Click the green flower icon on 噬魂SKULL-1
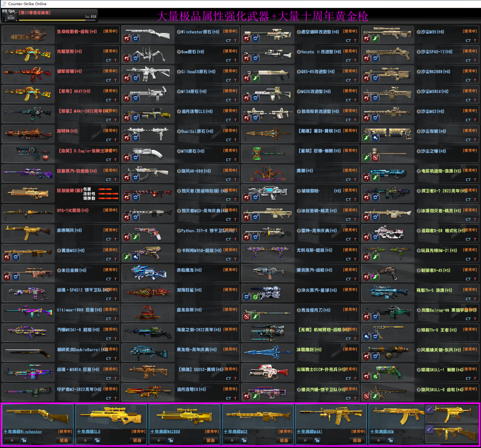This screenshot has height=448, width=481. [375, 376]
